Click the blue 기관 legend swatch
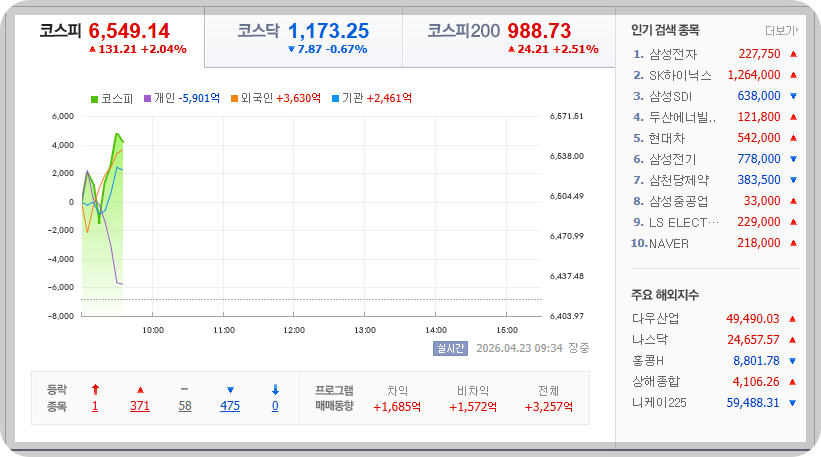Screen dimensions: 821x457 (336, 98)
